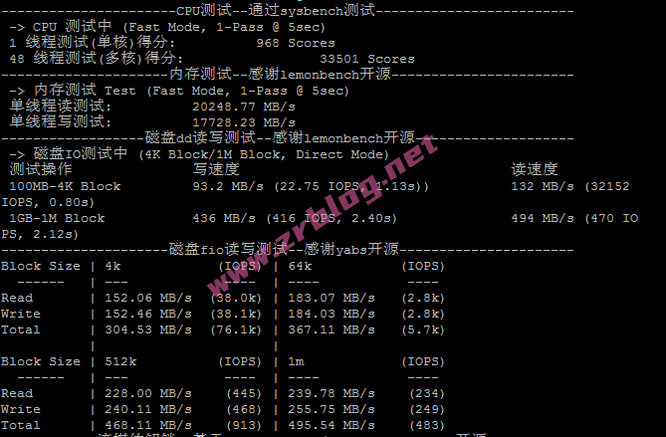
Task: Click the 1m block size column header
Action: pos(296,362)
